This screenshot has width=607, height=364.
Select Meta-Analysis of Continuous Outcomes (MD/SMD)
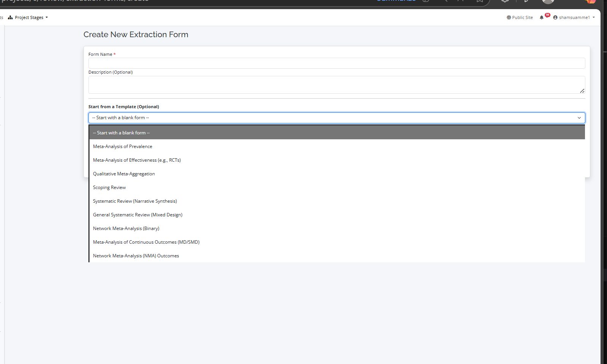coord(146,242)
